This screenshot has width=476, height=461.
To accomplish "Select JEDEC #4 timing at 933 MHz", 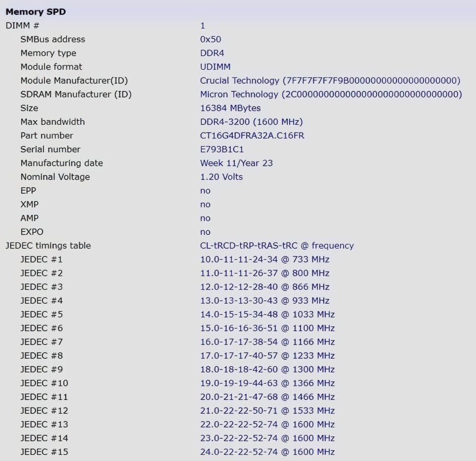I will click(x=265, y=301).
